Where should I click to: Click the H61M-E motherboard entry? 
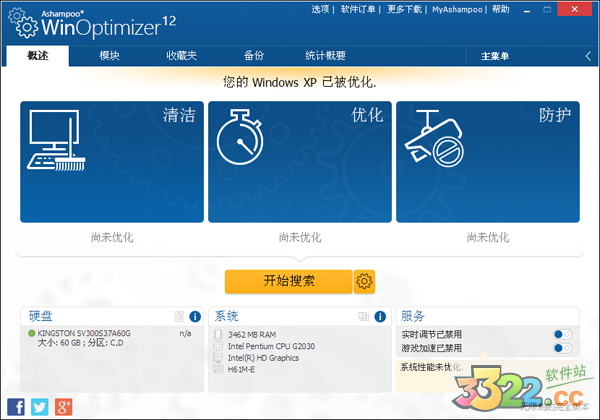click(241, 370)
